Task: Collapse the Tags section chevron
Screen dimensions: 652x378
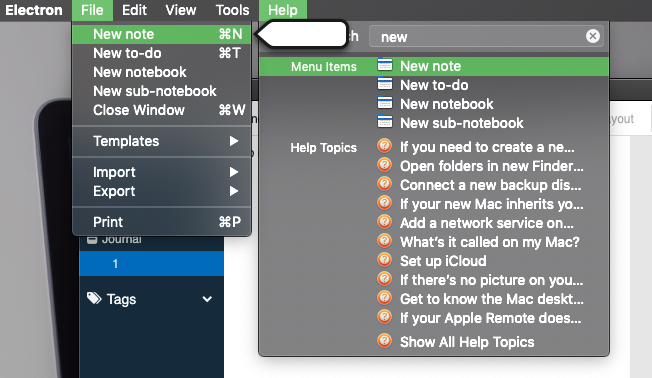Action: click(x=207, y=299)
